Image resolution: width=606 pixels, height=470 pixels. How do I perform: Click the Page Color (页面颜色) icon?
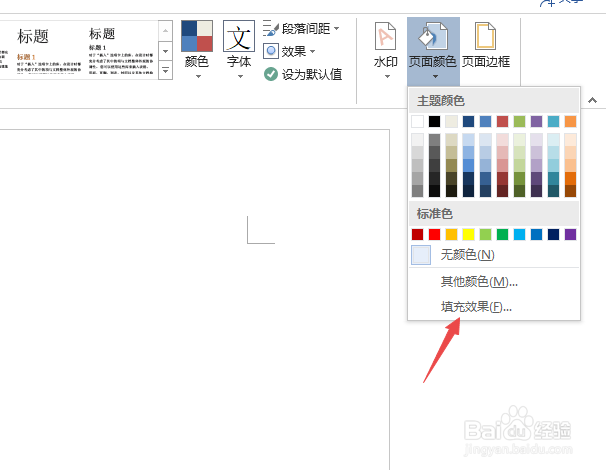[433, 36]
